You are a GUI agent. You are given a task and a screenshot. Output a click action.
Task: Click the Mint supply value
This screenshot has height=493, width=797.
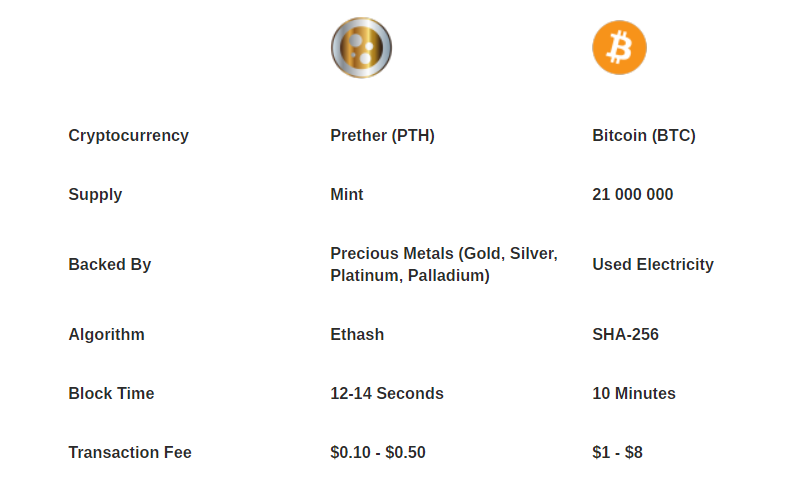347,195
